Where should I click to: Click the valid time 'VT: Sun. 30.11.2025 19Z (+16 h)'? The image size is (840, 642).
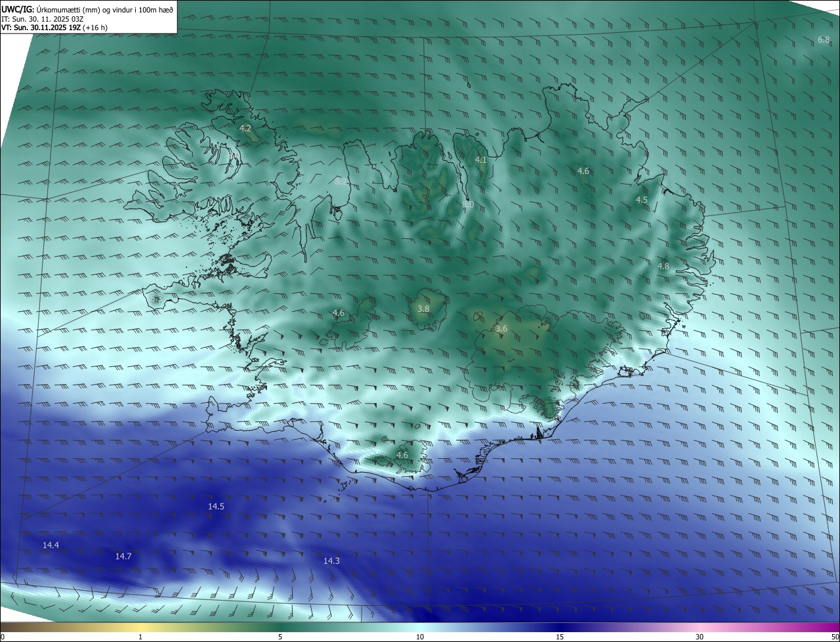coord(55,28)
